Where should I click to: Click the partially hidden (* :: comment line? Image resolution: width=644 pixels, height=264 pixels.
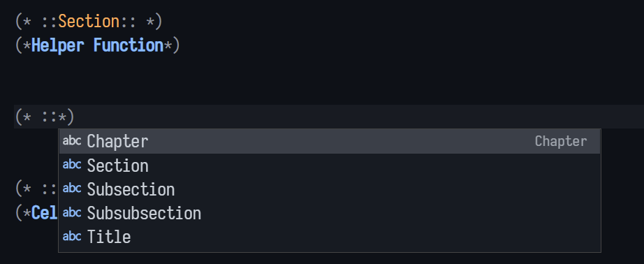[x=36, y=189]
